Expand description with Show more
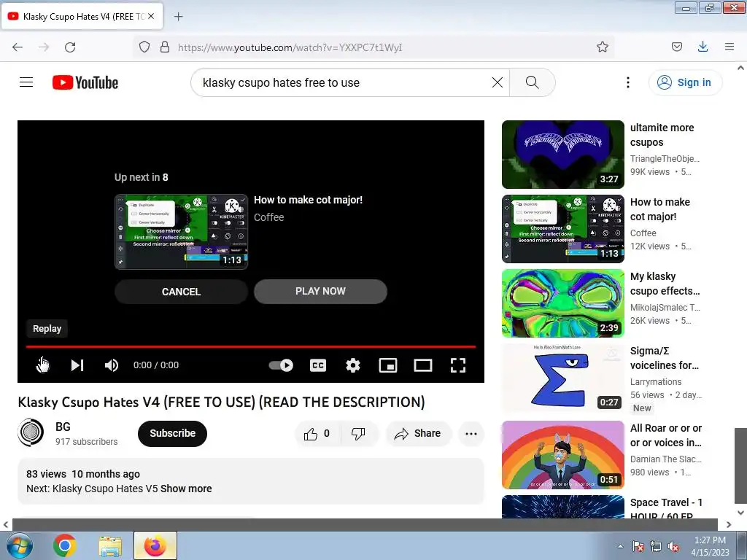747x560 pixels. [186, 489]
